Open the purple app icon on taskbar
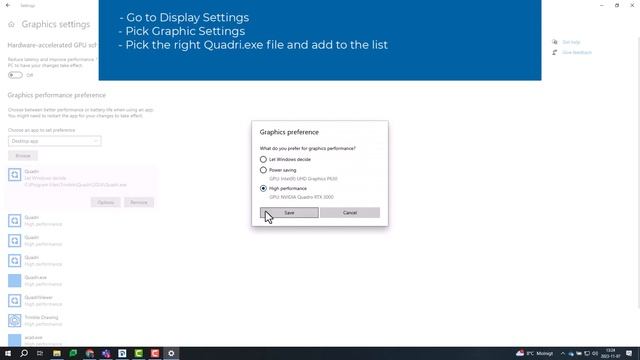The width and height of the screenshot is (640, 360). pyautogui.click(x=106, y=353)
